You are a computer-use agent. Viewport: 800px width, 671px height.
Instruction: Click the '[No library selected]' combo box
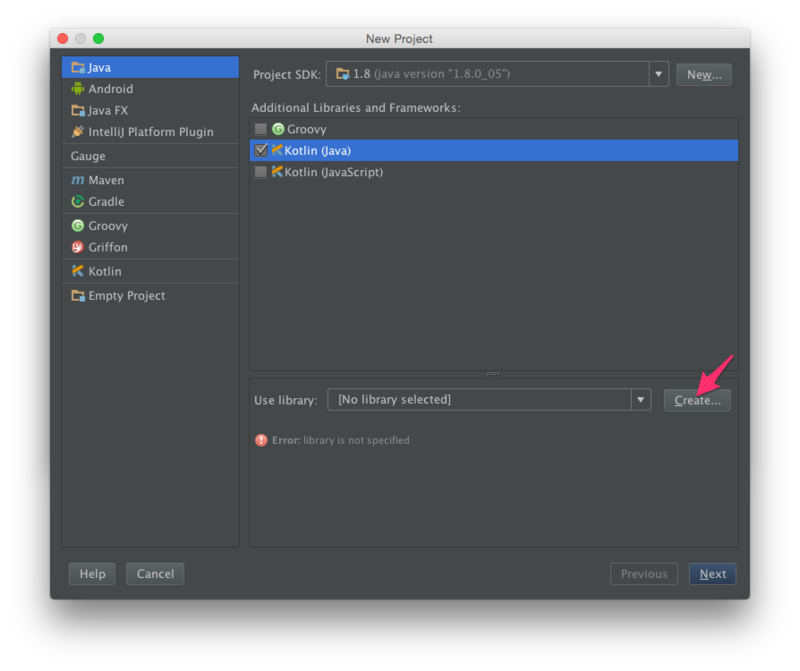point(489,400)
